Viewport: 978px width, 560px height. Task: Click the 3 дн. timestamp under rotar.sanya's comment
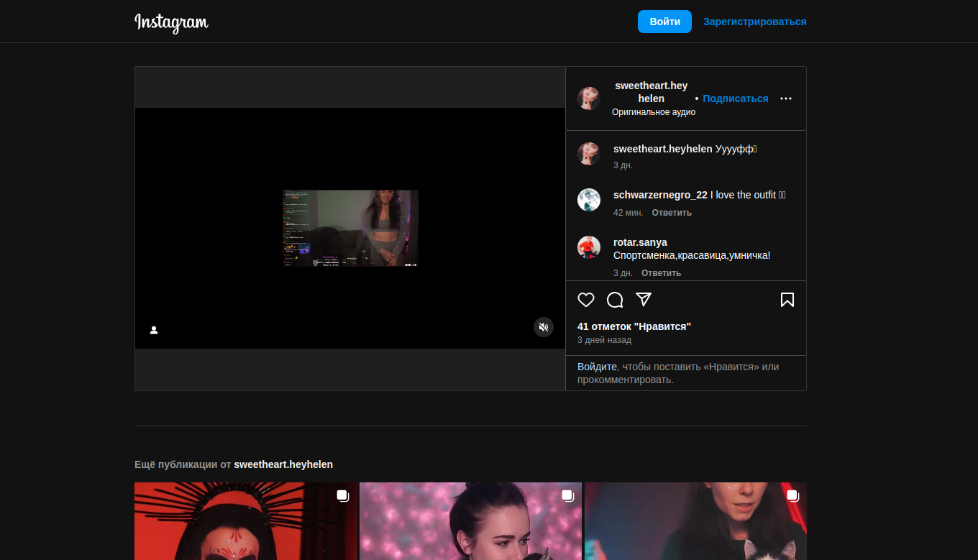click(623, 273)
